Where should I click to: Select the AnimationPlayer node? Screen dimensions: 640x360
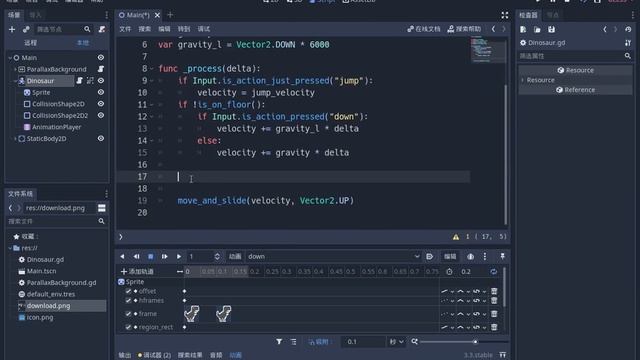coord(56,127)
